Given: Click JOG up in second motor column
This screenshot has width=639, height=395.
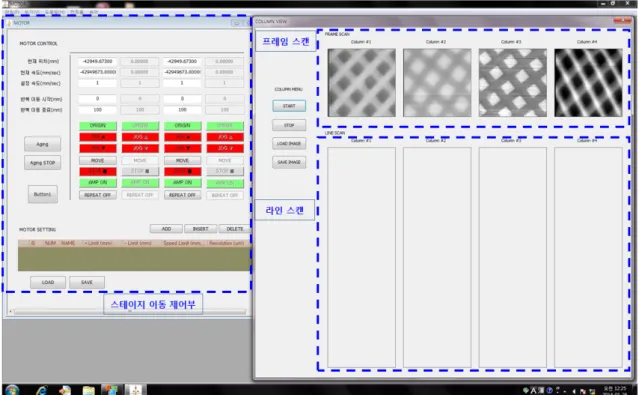Looking at the screenshot, I should [140, 137].
